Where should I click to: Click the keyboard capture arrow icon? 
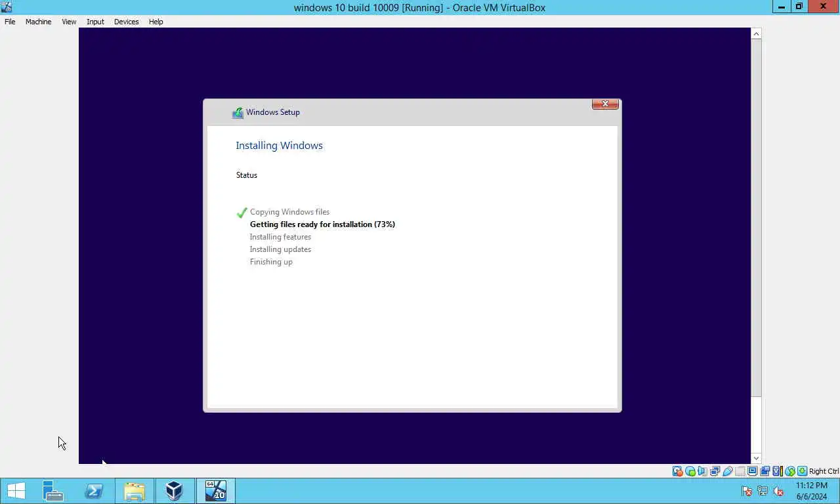tap(802, 471)
